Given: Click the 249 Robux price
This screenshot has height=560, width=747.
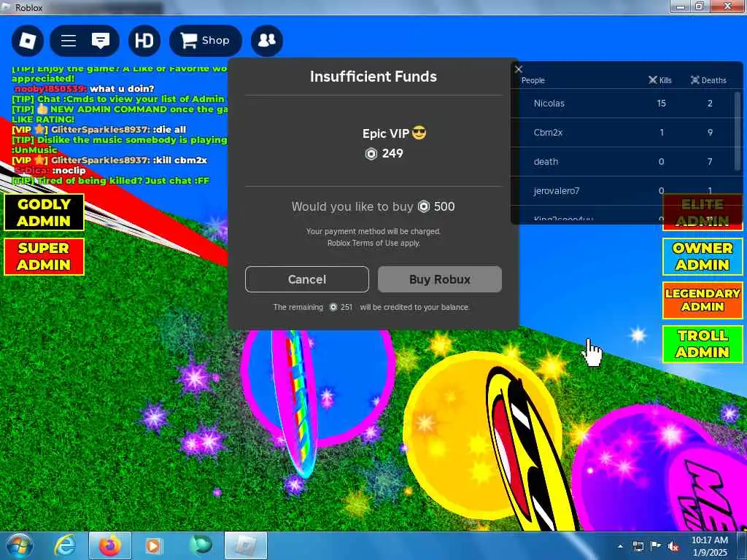Looking at the screenshot, I should (384, 153).
